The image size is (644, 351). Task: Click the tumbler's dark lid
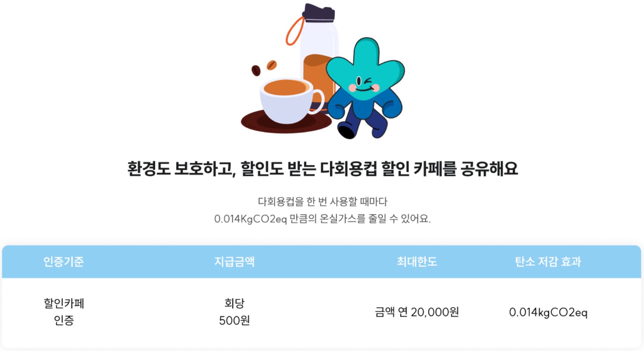pos(319,12)
